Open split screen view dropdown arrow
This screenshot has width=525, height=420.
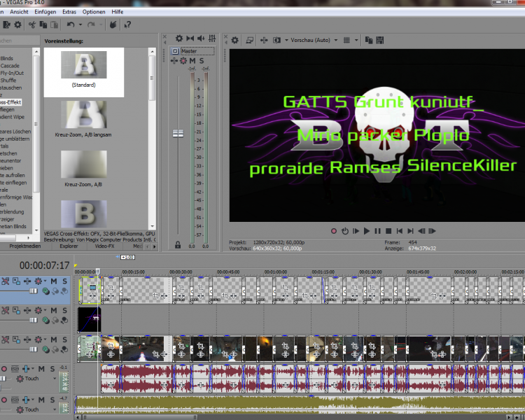click(x=286, y=40)
